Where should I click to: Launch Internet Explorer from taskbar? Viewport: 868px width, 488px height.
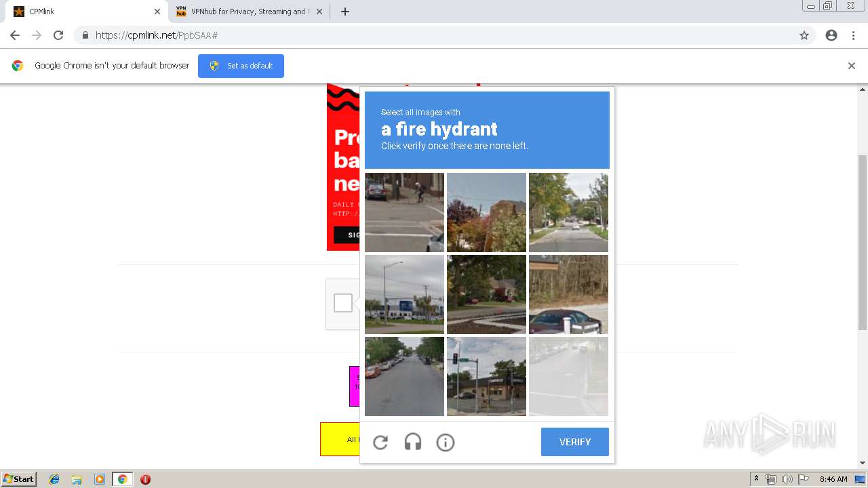pyautogui.click(x=54, y=479)
